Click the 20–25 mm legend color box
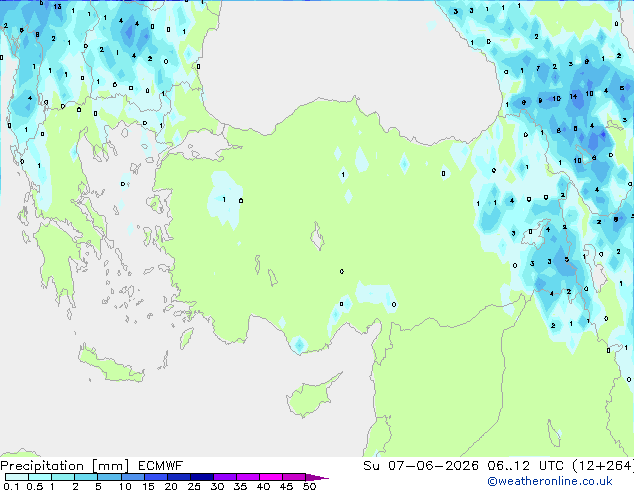The height and width of the screenshot is (490, 634). pos(179,477)
